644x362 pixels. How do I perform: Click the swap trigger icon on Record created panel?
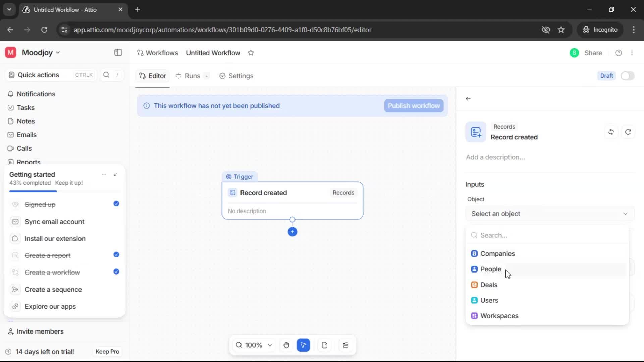[611, 132]
